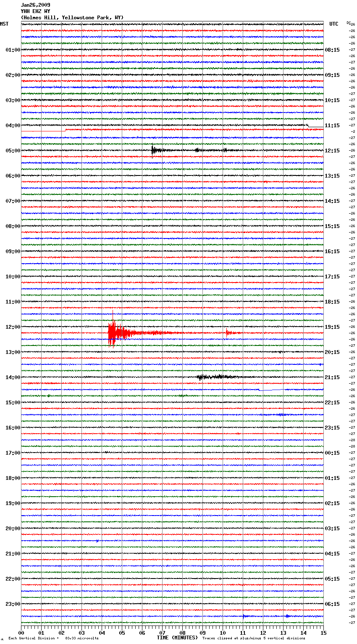
Task: Click the 04:15 UTC time label
Action: point(332,554)
